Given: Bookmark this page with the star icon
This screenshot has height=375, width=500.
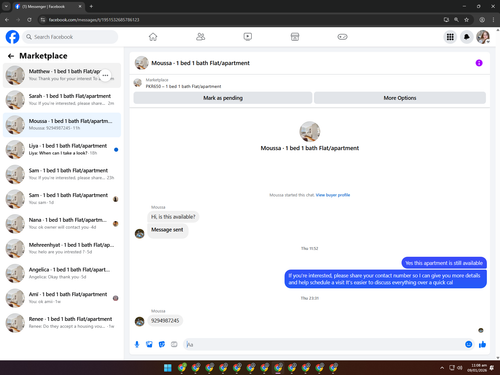Looking at the screenshot, I should [466, 20].
